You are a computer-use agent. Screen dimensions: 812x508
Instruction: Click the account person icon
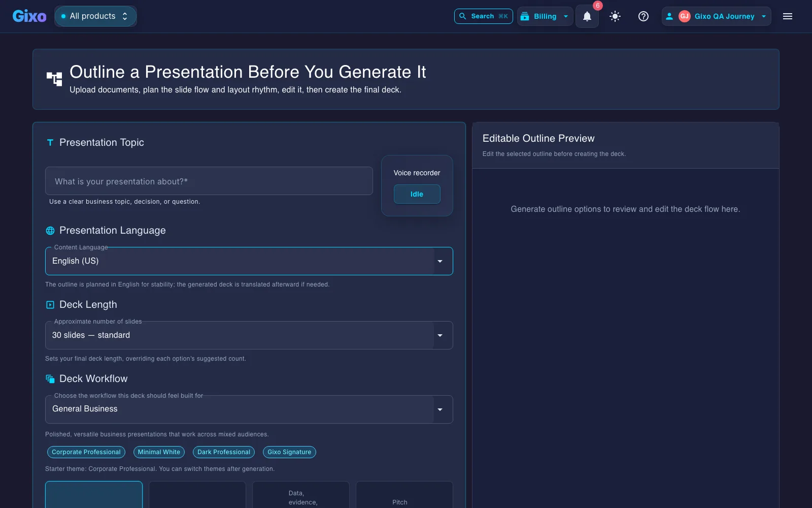coord(669,16)
